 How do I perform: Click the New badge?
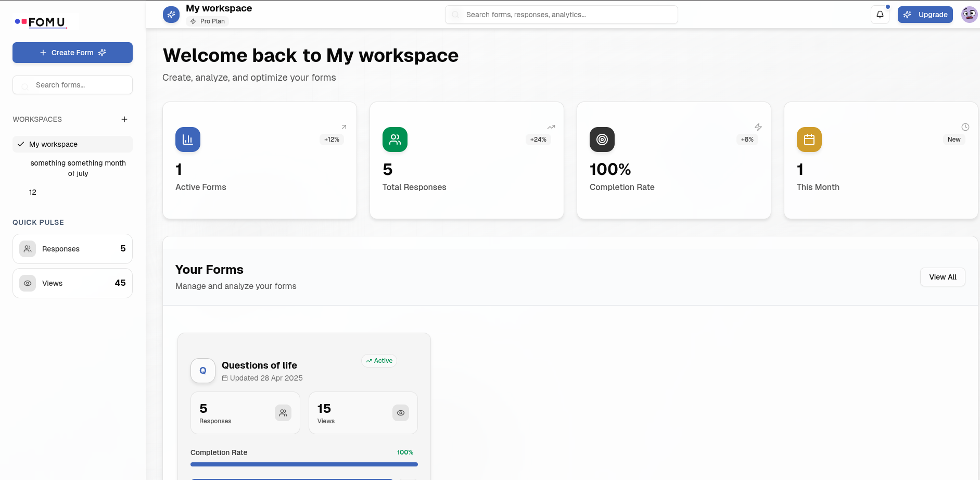click(954, 140)
